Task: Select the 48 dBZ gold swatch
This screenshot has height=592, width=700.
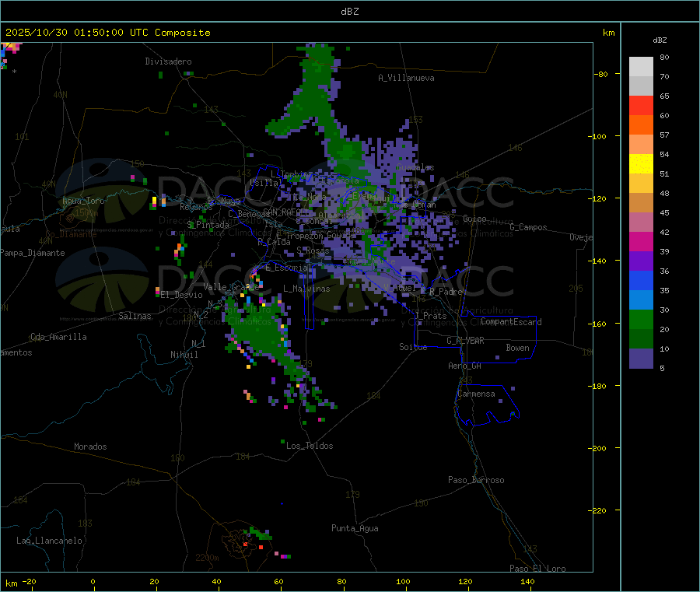Action: (641, 184)
